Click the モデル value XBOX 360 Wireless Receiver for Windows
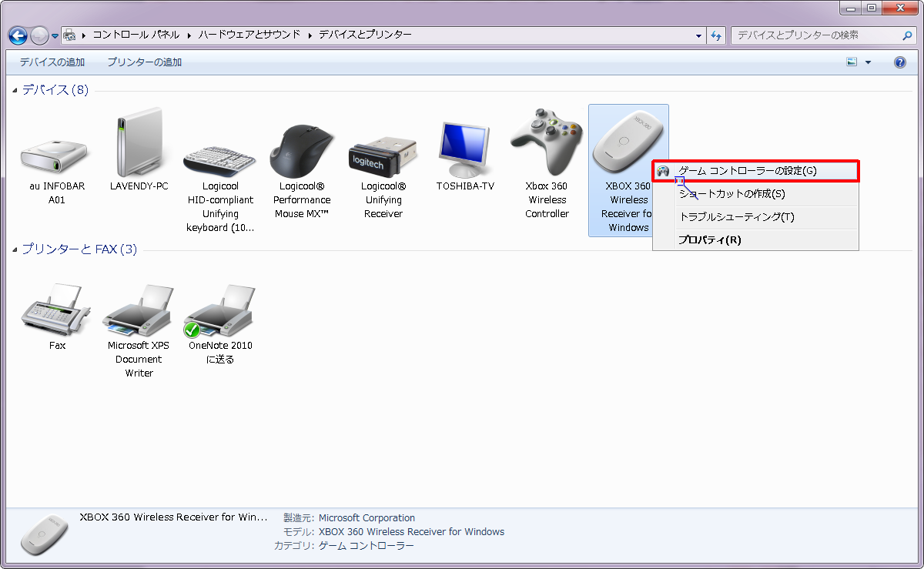The height and width of the screenshot is (569, 924). point(411,532)
